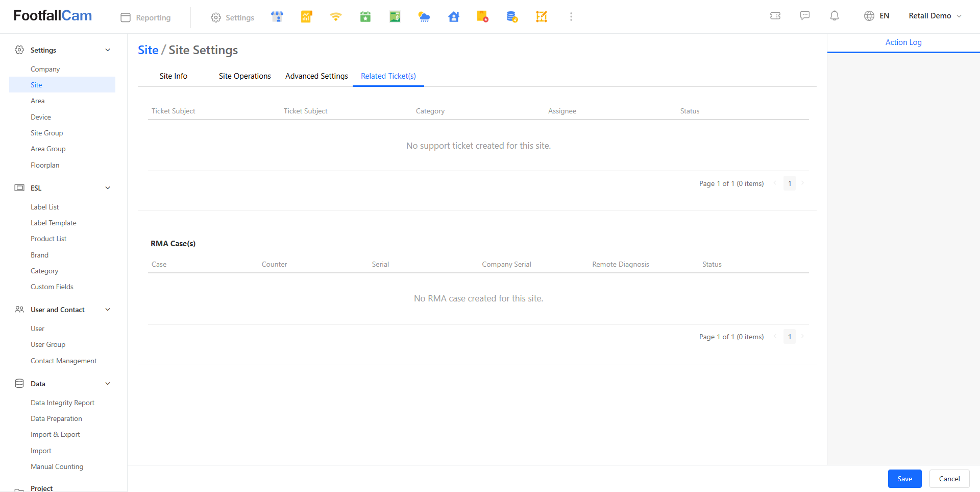Collapse the ESL sidebar section

click(x=108, y=188)
